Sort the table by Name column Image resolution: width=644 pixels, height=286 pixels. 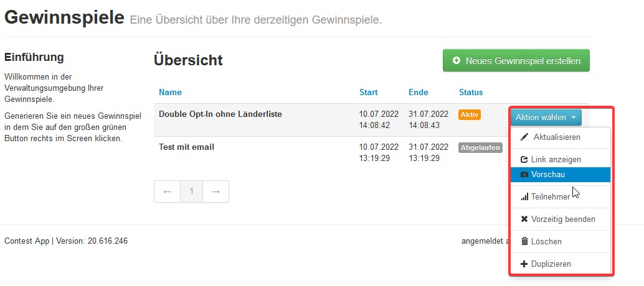pyautogui.click(x=170, y=93)
